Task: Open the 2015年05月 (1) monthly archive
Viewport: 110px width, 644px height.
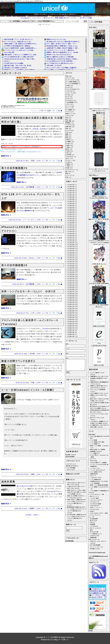Action: pos(72,185)
